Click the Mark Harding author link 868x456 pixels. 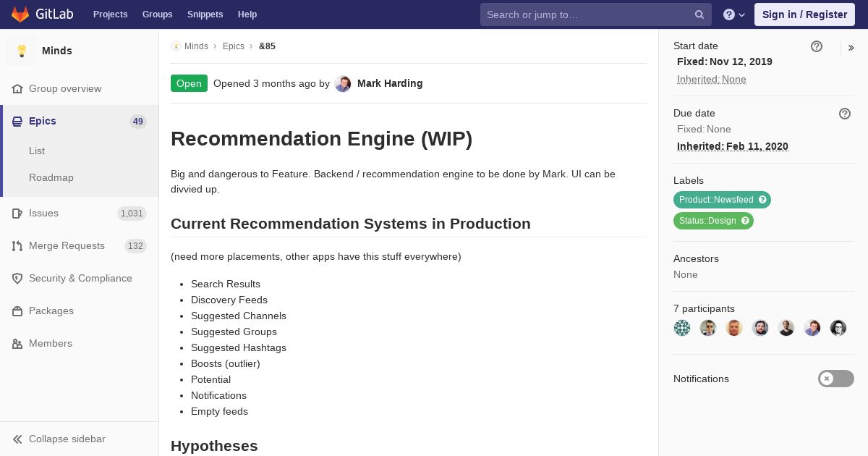coord(390,83)
